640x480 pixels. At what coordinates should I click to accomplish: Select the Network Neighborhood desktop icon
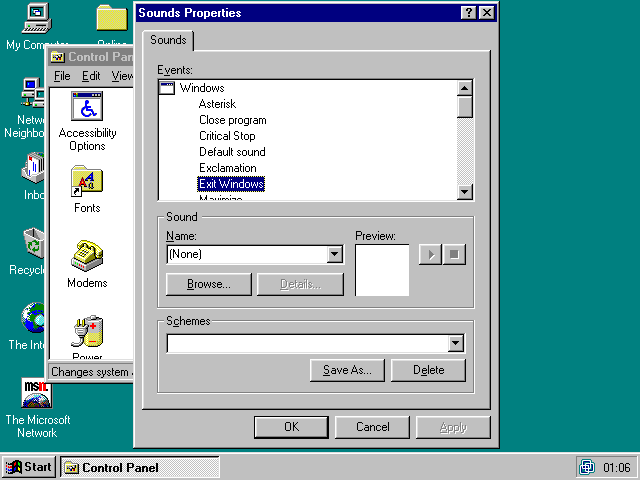click(x=33, y=93)
